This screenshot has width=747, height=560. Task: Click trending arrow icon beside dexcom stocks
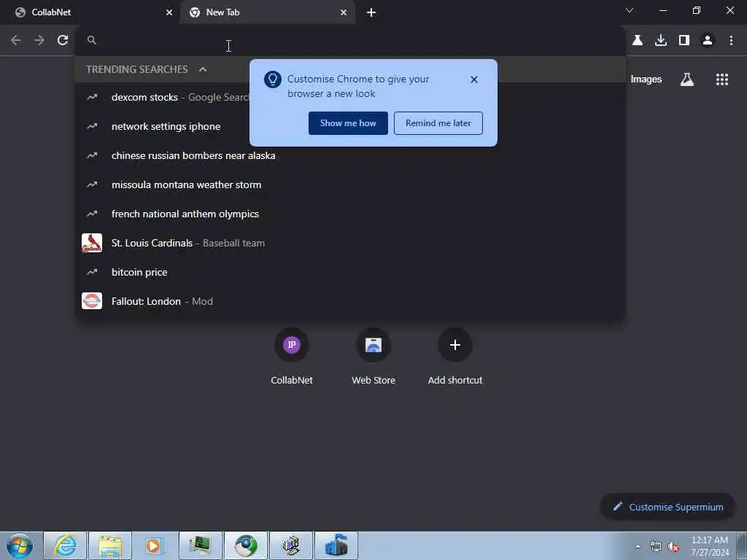(92, 97)
